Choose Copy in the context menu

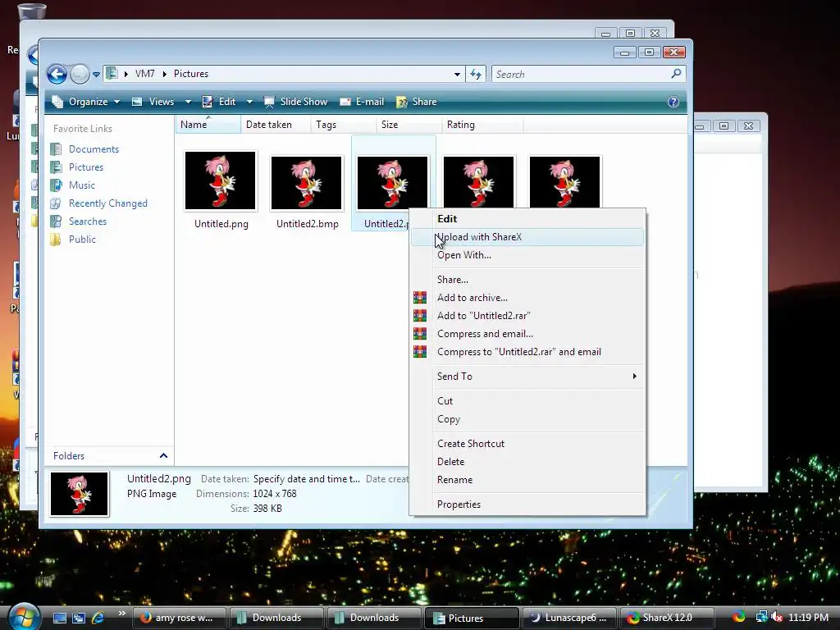[x=527, y=419]
